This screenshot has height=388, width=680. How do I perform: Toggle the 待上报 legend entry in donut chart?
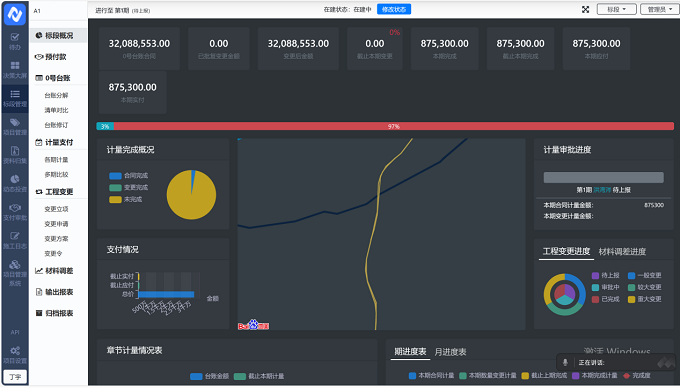(605, 275)
